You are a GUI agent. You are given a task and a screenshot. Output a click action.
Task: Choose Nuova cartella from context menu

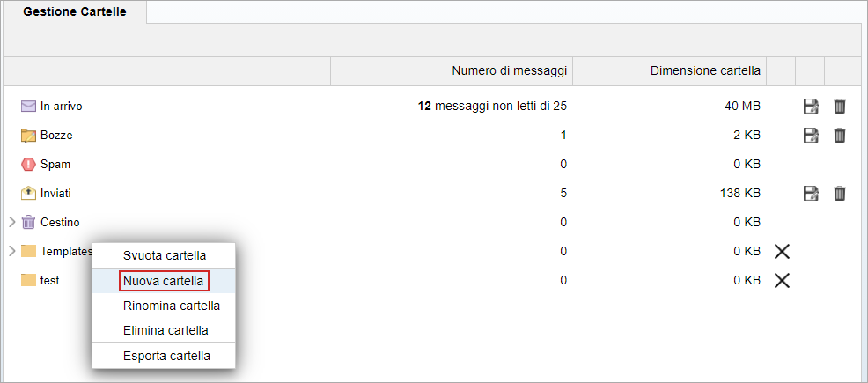pyautogui.click(x=164, y=281)
